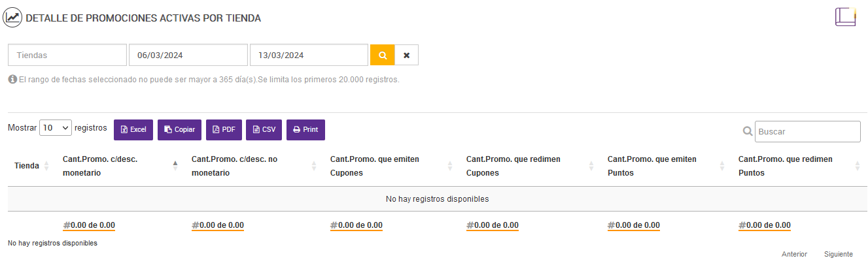Open the Tiendas store selector
Viewport: 868px width, 269px height.
point(67,55)
